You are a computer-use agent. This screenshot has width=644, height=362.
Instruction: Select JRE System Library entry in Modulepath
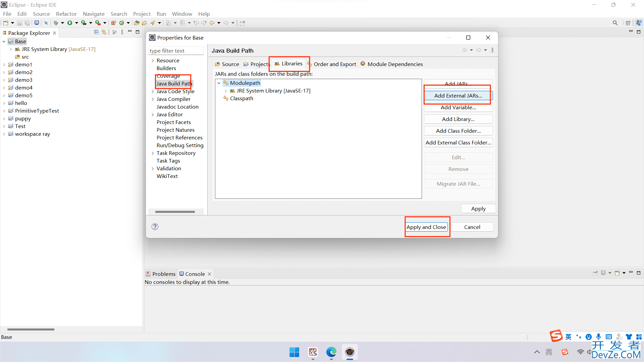273,90
